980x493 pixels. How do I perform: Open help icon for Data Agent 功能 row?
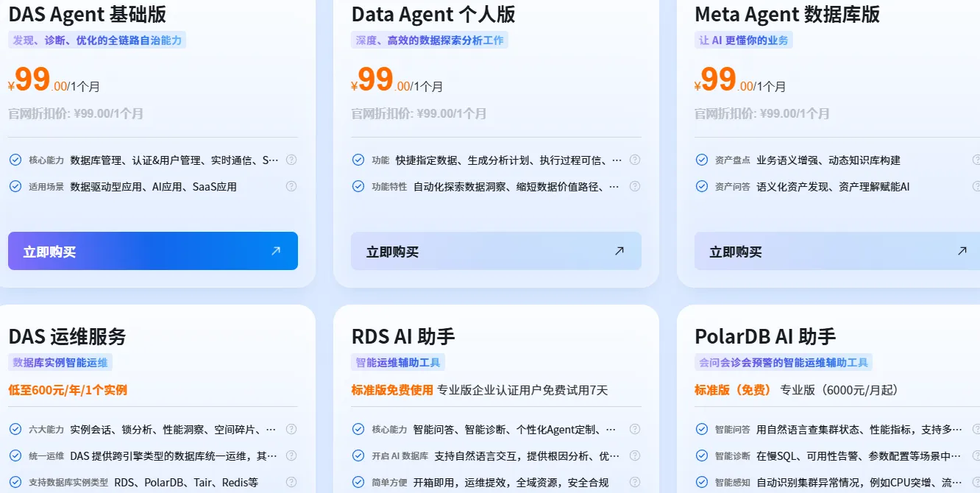tap(635, 160)
